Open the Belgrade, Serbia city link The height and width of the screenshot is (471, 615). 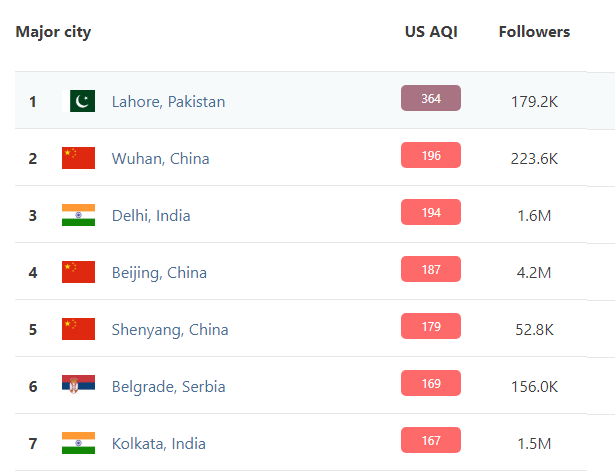[x=169, y=386]
